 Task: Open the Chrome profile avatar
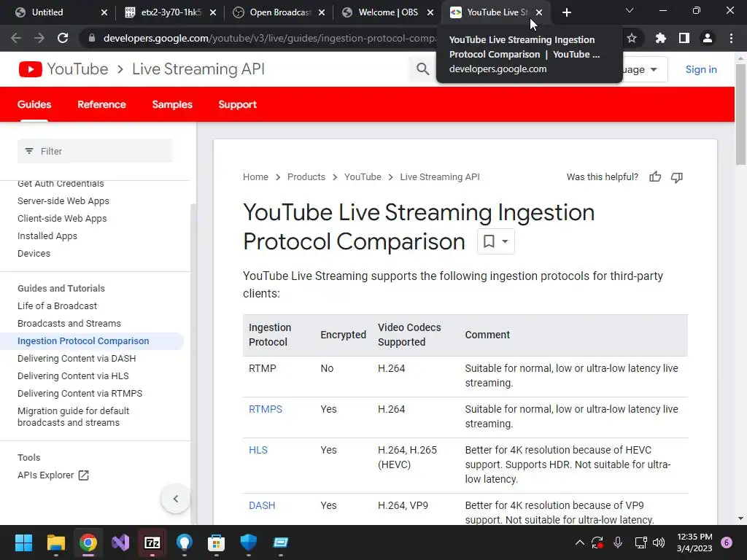pyautogui.click(x=708, y=38)
